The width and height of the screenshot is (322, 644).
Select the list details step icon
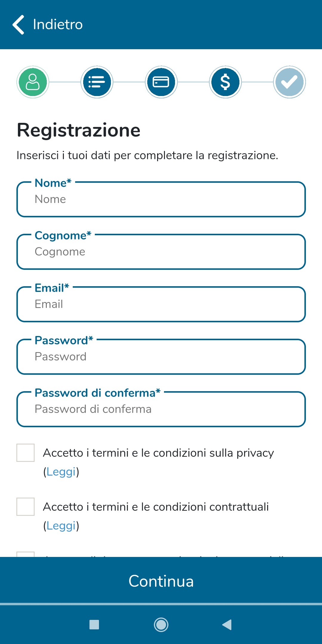[x=97, y=82]
